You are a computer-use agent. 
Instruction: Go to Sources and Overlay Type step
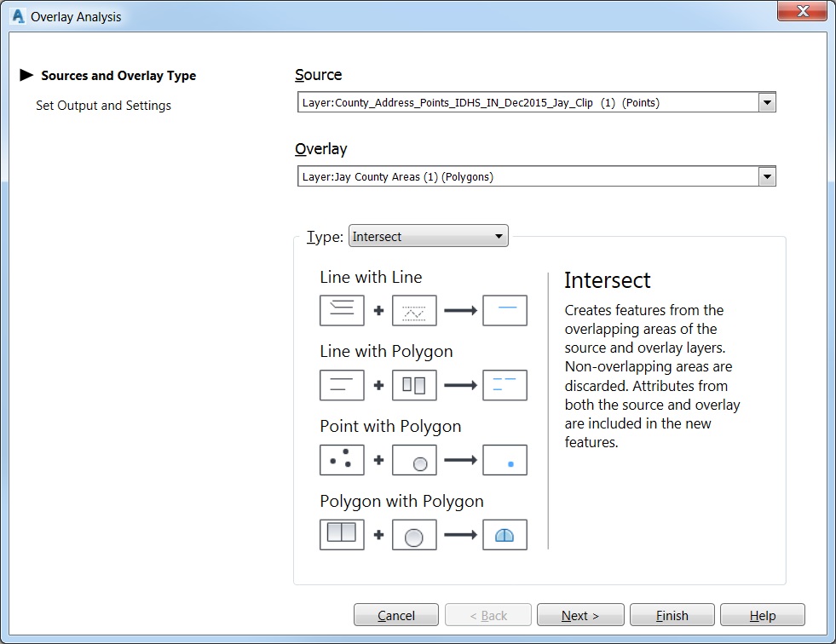pos(118,76)
